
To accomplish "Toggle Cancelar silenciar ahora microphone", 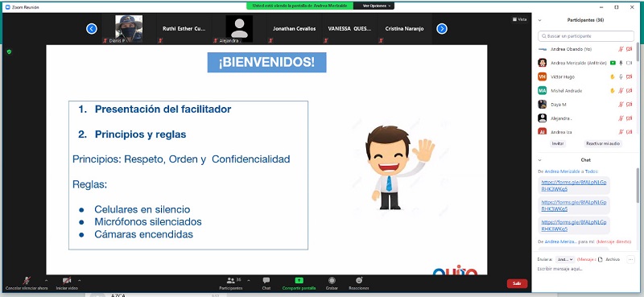I will 27,281.
